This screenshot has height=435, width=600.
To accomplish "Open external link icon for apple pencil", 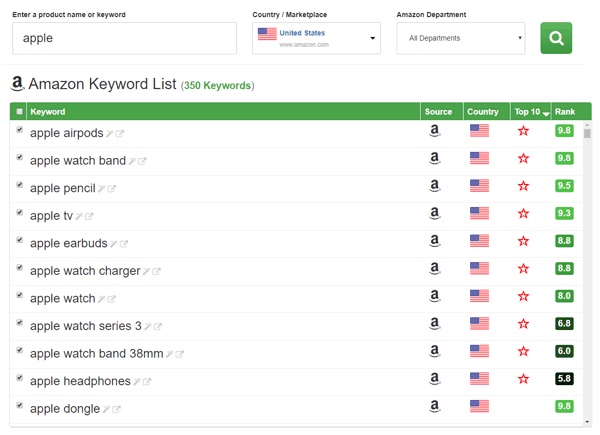I will pos(111,189).
